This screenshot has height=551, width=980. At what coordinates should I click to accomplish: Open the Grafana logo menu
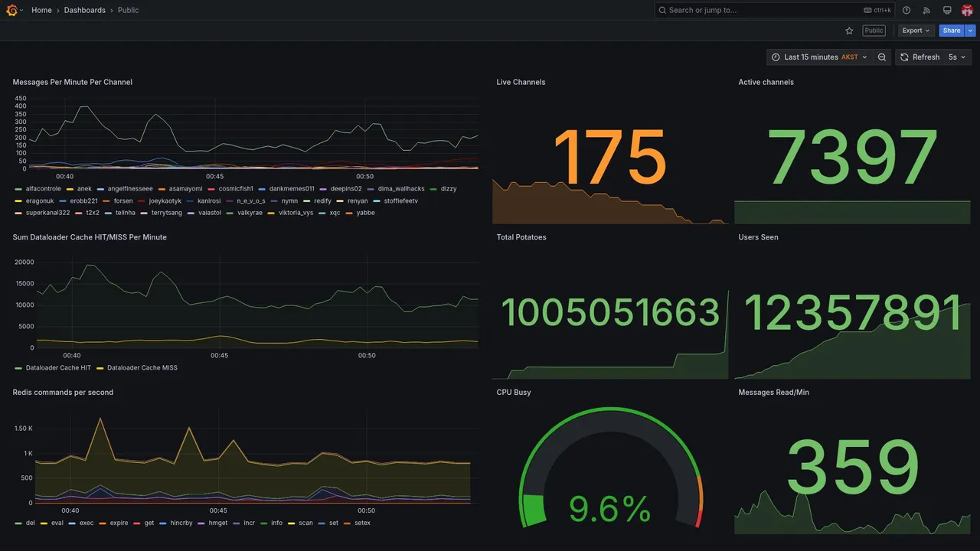(11, 10)
